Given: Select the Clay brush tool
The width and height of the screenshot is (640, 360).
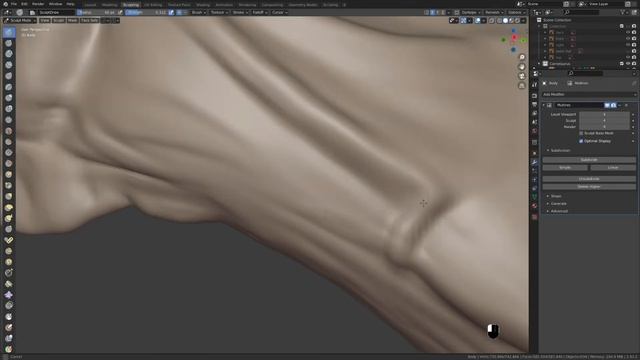Looking at the screenshot, I should pyautogui.click(x=9, y=54).
